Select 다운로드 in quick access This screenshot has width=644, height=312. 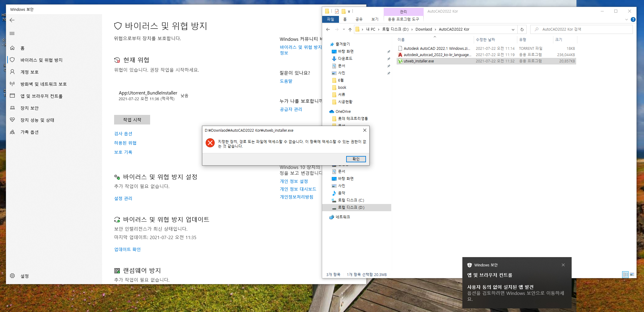tap(342, 58)
